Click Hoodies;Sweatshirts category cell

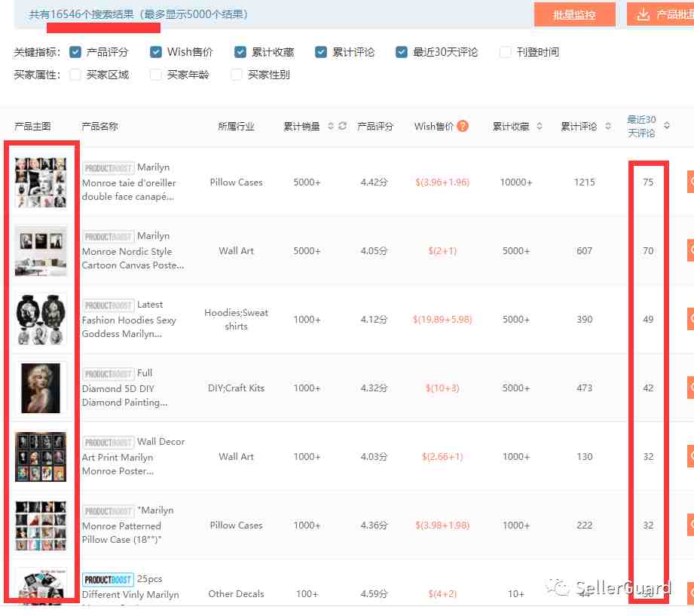[x=236, y=320]
